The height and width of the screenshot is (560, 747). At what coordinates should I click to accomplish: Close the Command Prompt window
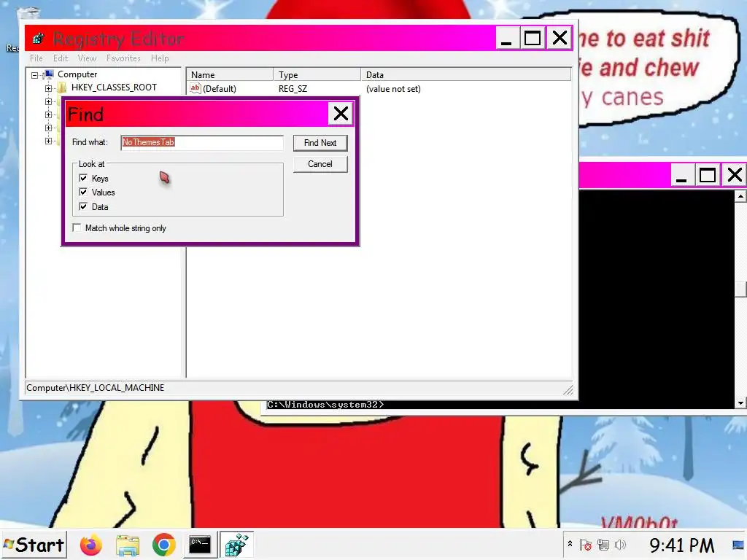735,175
